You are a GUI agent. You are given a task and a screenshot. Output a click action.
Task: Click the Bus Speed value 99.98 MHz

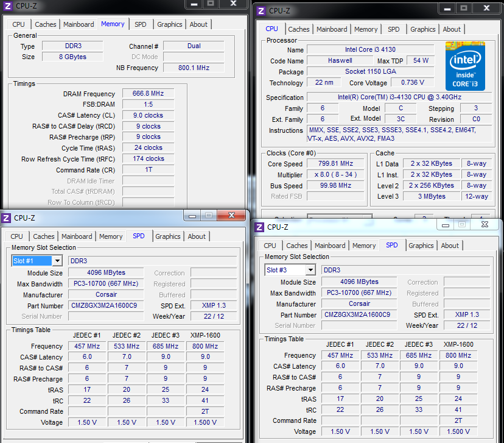(x=335, y=185)
